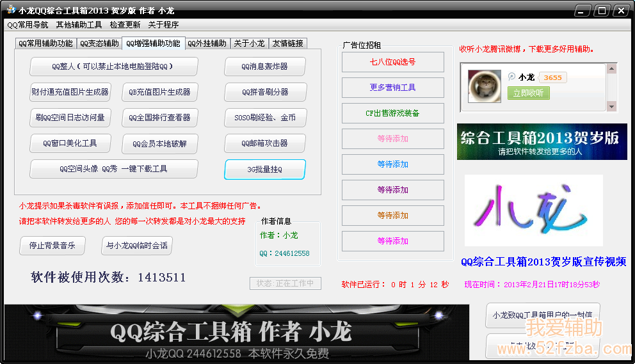Screen dimensions: 635x364
Task: Click weibo widget scroll up arrow
Action: (611, 68)
